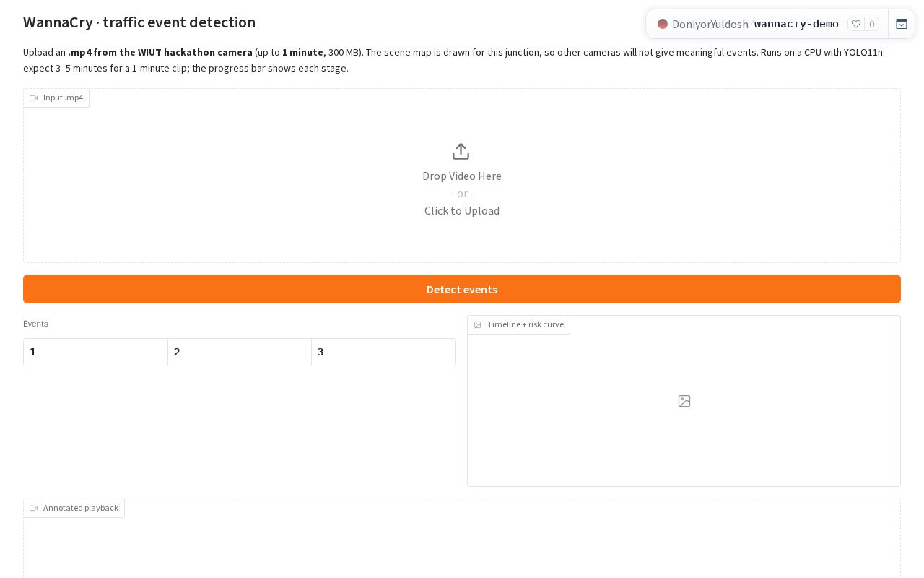Click the 'Click to Upload' text

462,210
